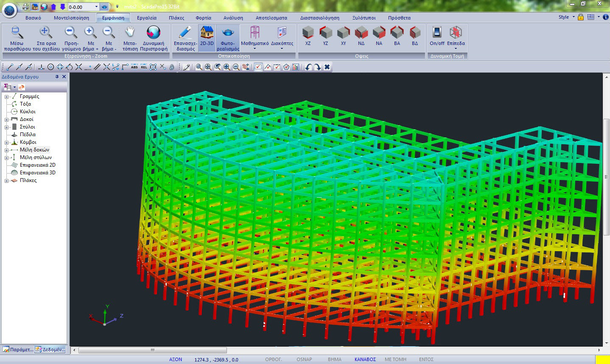The width and height of the screenshot is (610, 364).
Task: Toggle the Δυναμική Τομή On/off switch
Action: (437, 33)
